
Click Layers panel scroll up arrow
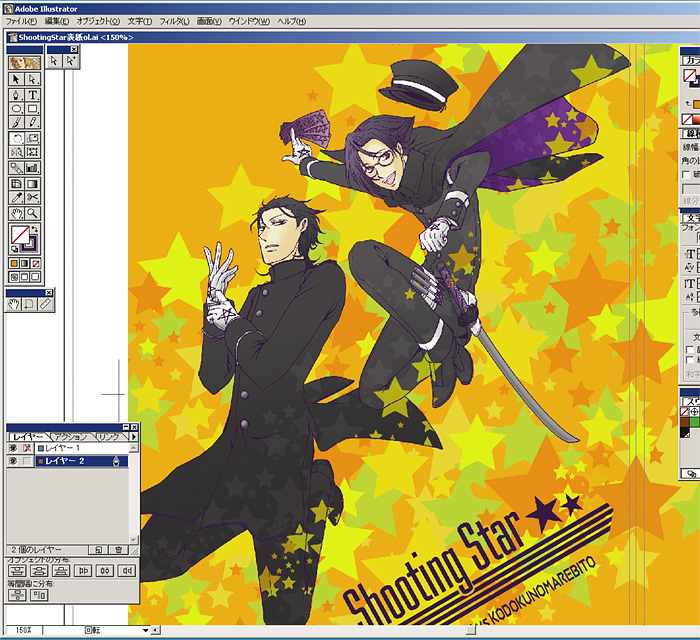[x=133, y=448]
